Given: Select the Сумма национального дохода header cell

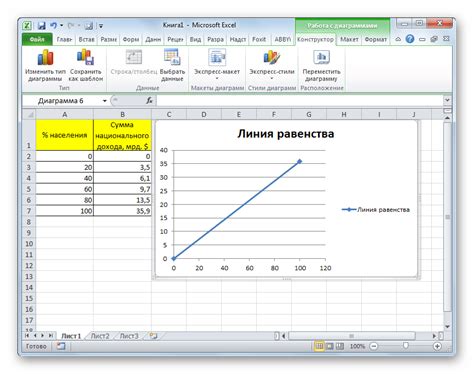Looking at the screenshot, I should [x=122, y=135].
